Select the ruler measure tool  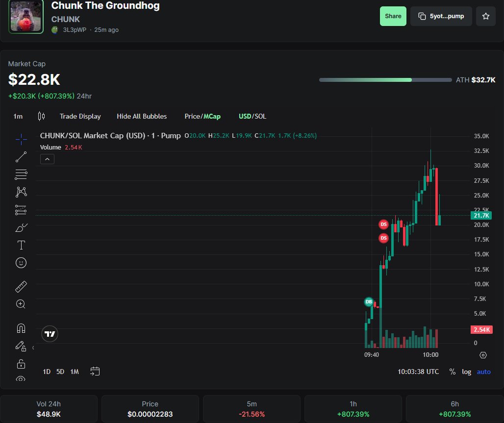pyautogui.click(x=21, y=287)
